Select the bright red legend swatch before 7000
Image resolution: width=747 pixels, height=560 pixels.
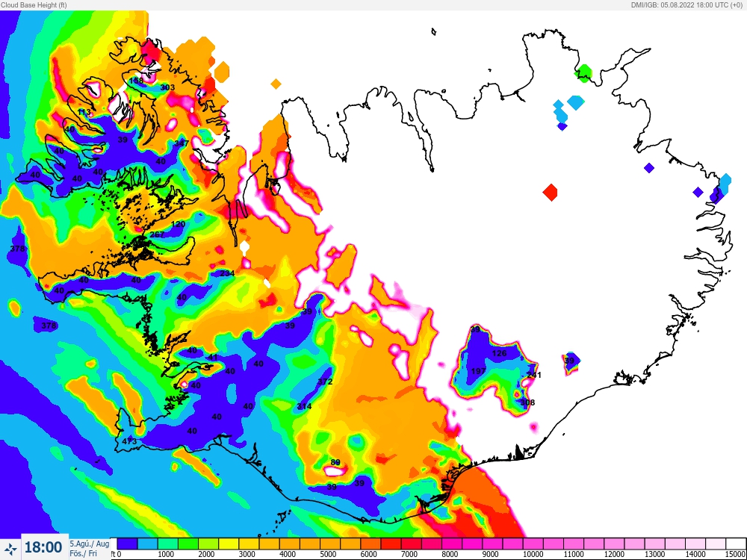point(391,544)
